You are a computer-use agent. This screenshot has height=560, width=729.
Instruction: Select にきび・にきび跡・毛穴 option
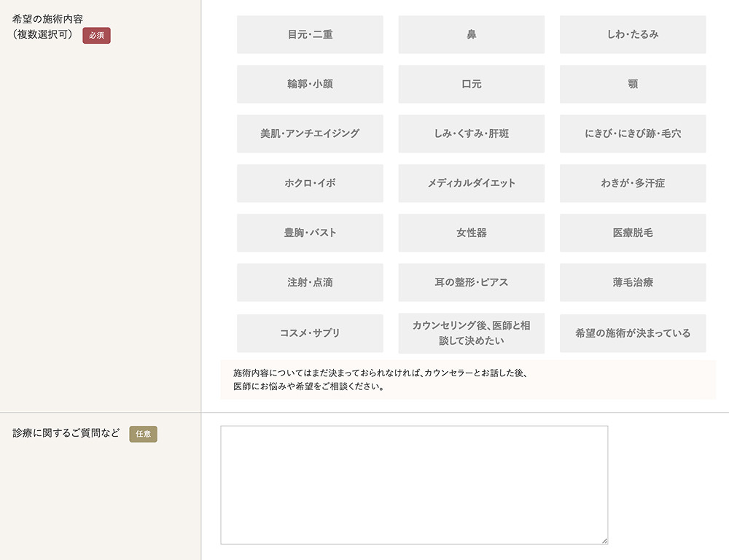(633, 134)
